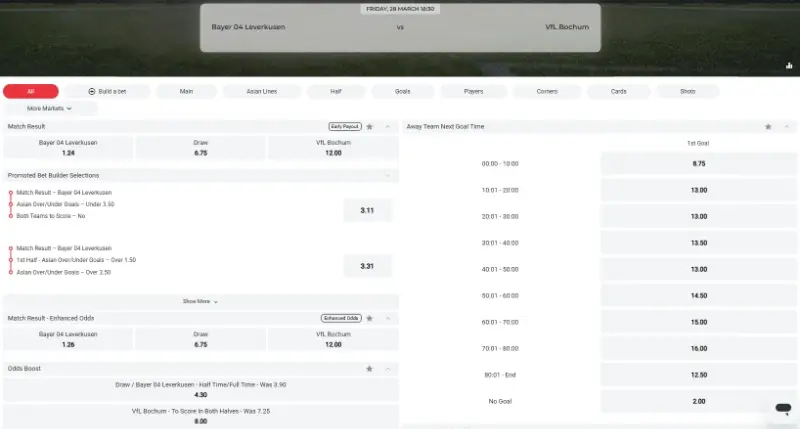The height and width of the screenshot is (429, 800).
Task: Favorite Match Result - Enhanced Odds star
Action: (x=370, y=318)
